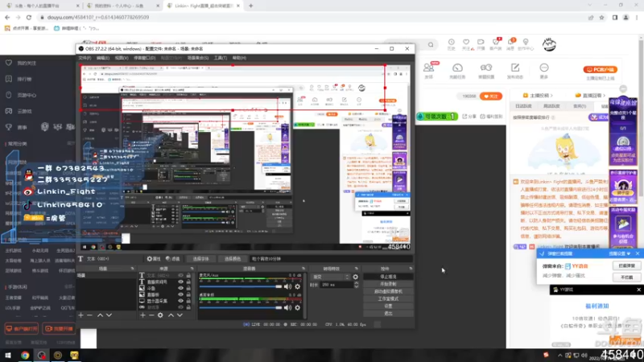644x362 pixels.
Task: Open the Docks (停靠窗口) menu in OBS
Action: pos(144,58)
